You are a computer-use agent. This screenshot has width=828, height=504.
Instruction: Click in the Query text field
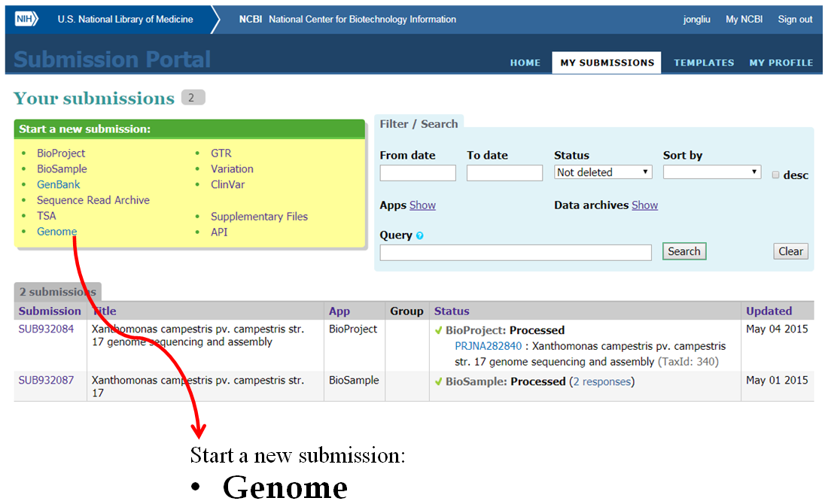(516, 252)
